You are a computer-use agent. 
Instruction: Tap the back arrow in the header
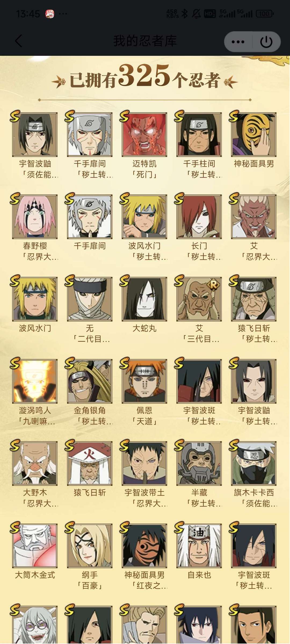pyautogui.click(x=19, y=41)
